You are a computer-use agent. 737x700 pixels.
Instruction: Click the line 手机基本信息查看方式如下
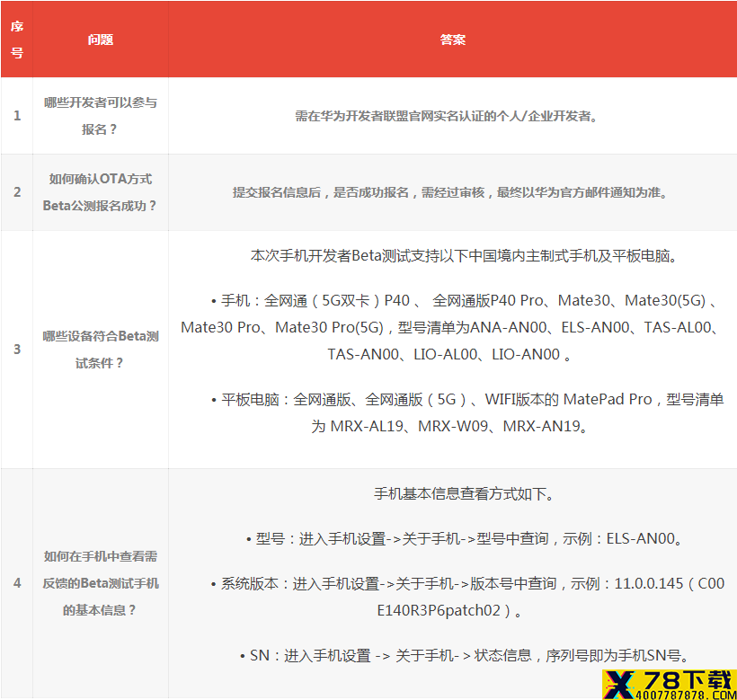(x=464, y=494)
